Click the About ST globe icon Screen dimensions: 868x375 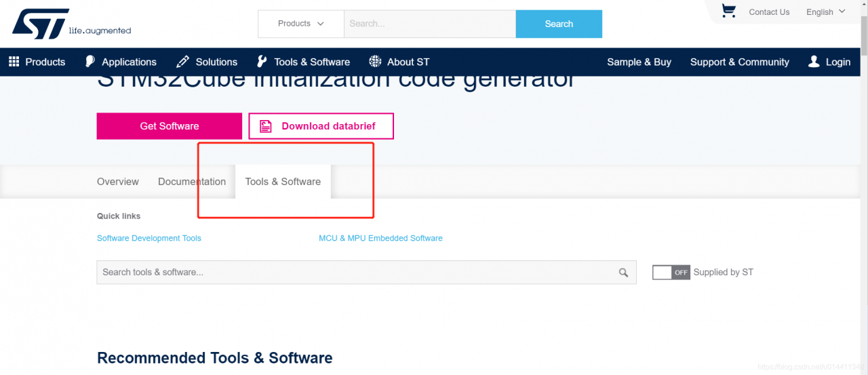375,62
